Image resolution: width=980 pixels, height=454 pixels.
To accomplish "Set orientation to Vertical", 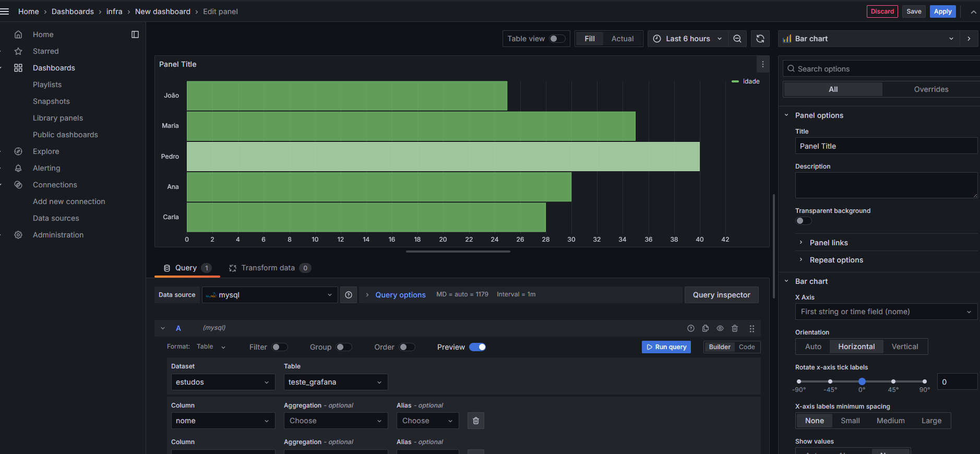I will [905, 347].
